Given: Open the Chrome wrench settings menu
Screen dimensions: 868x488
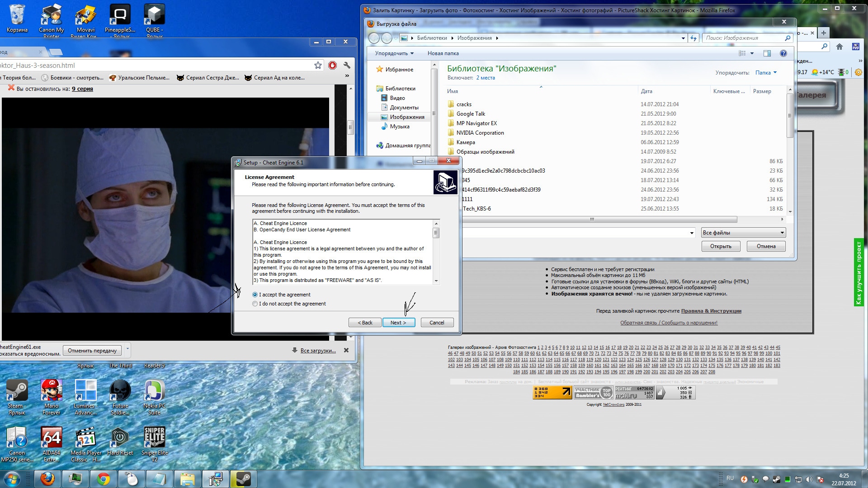Looking at the screenshot, I should [x=347, y=66].
